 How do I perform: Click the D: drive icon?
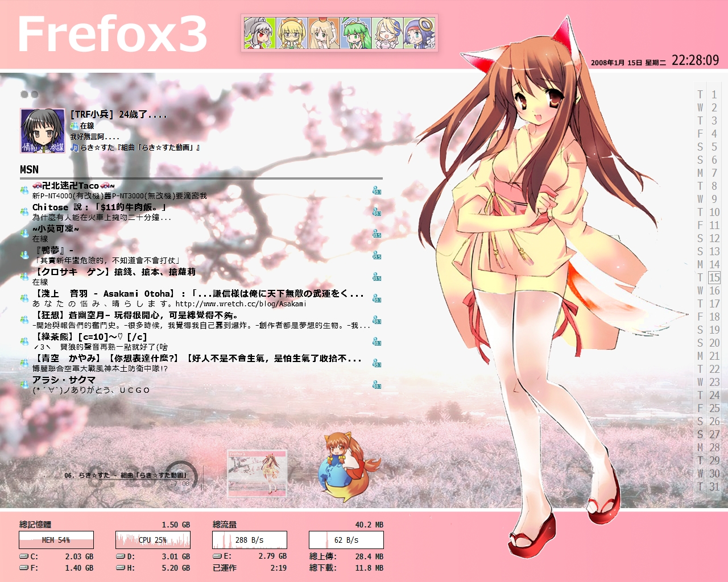click(121, 557)
